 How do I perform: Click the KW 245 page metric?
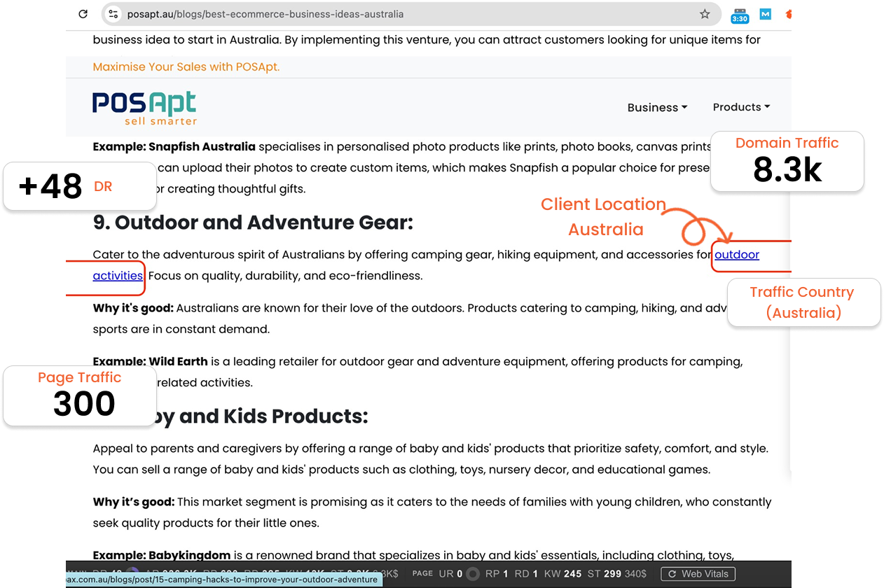(x=562, y=574)
